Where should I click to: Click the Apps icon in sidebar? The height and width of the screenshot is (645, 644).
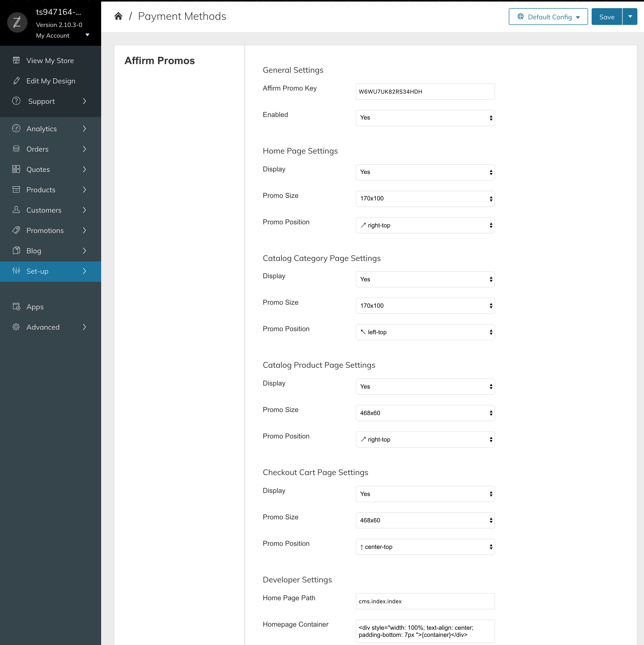pos(16,306)
